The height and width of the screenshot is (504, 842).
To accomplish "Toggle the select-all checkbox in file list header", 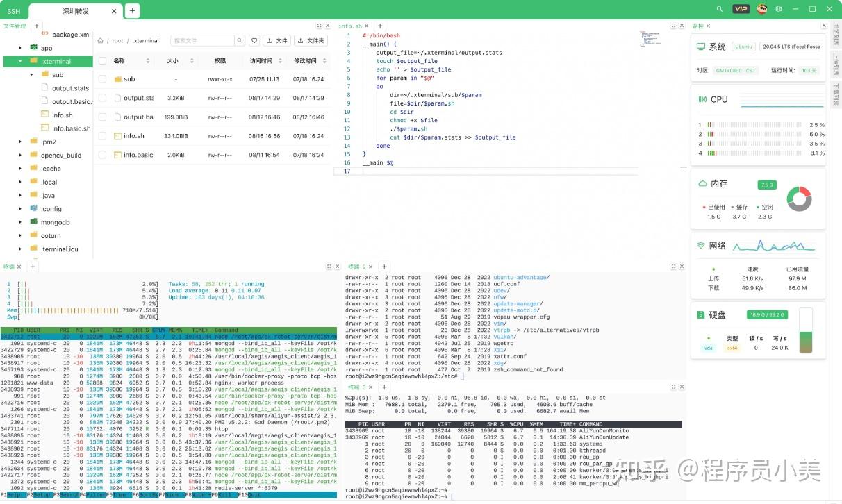I will pyautogui.click(x=102, y=60).
